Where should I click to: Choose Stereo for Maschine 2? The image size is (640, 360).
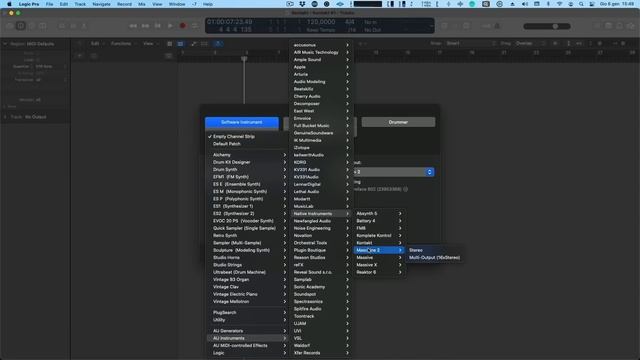point(434,250)
